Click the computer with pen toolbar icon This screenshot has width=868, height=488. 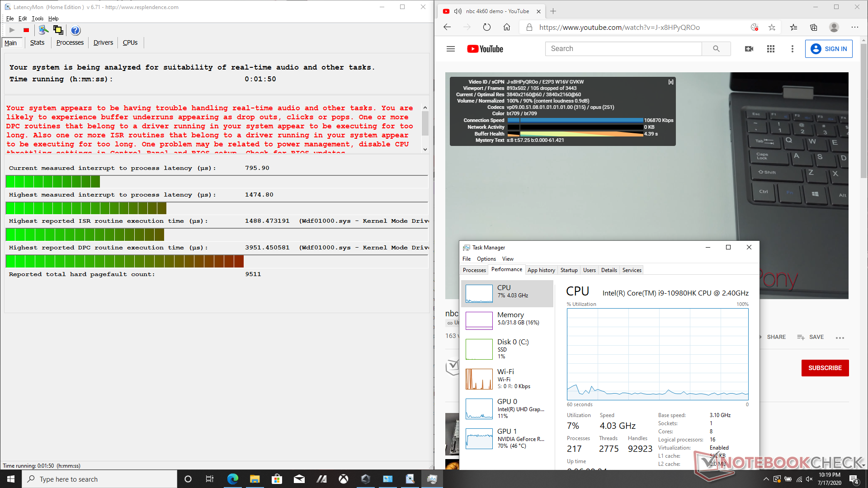point(43,30)
